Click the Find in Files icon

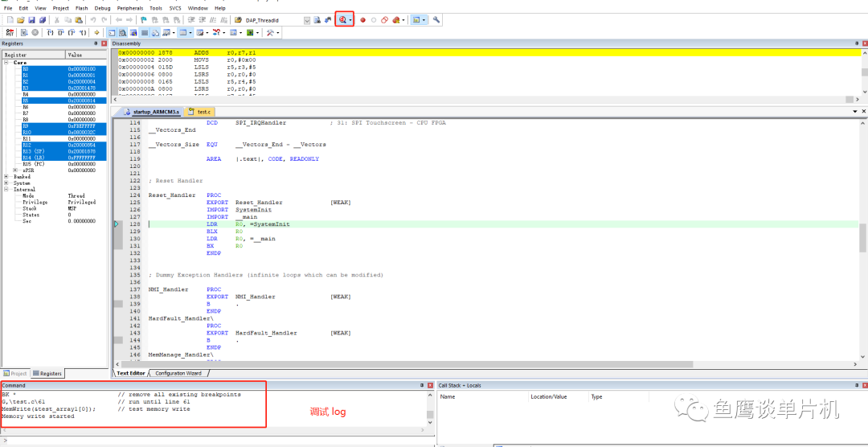pos(238,20)
